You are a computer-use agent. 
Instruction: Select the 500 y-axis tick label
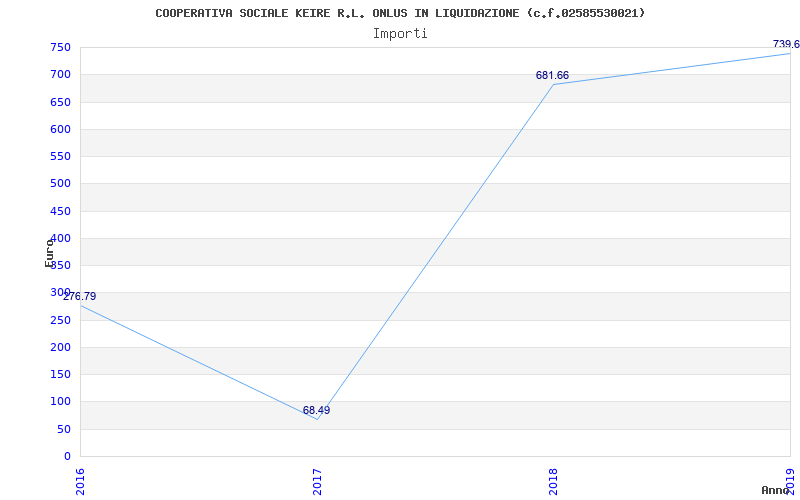click(x=60, y=183)
